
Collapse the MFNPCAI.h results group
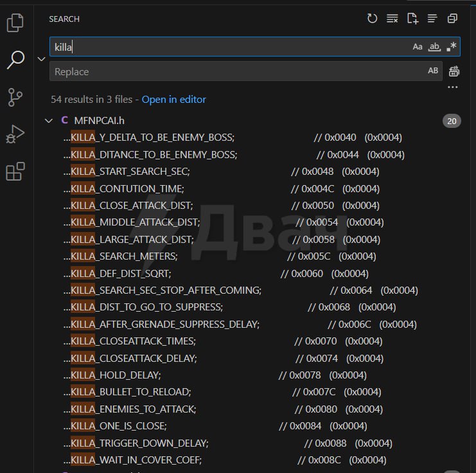48,120
